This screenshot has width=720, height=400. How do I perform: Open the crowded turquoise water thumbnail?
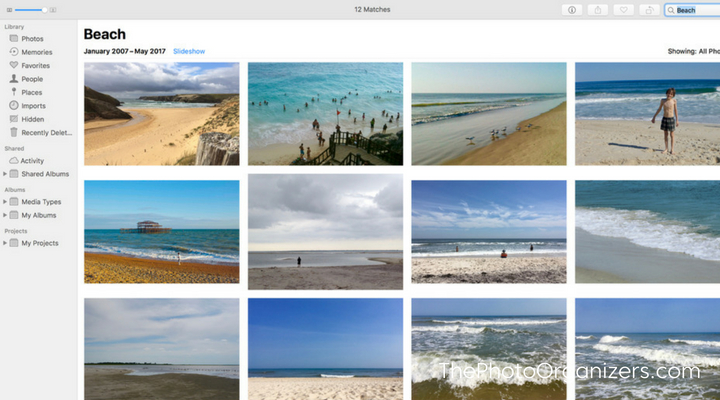point(326,114)
